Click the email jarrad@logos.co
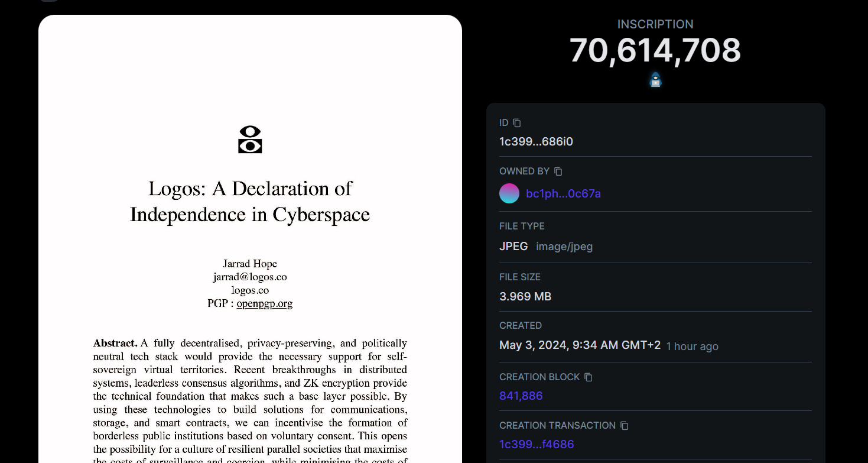The height and width of the screenshot is (463, 868). pos(250,277)
